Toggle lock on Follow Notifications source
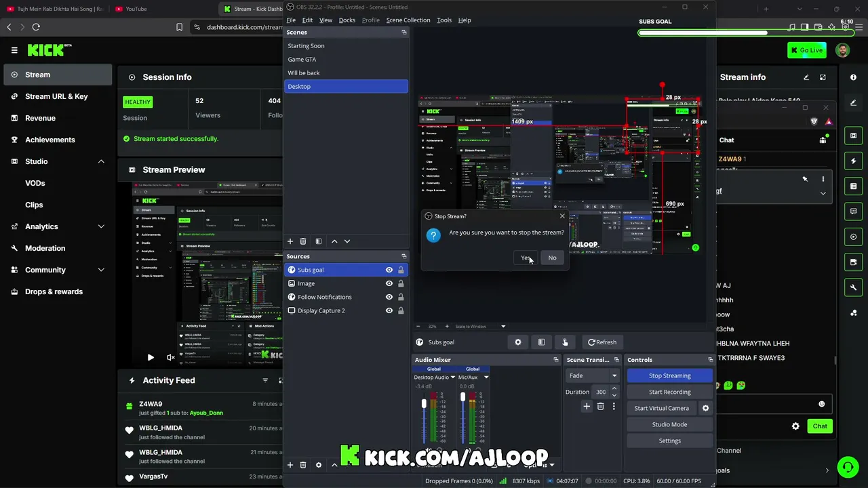The image size is (868, 488). pyautogui.click(x=401, y=297)
